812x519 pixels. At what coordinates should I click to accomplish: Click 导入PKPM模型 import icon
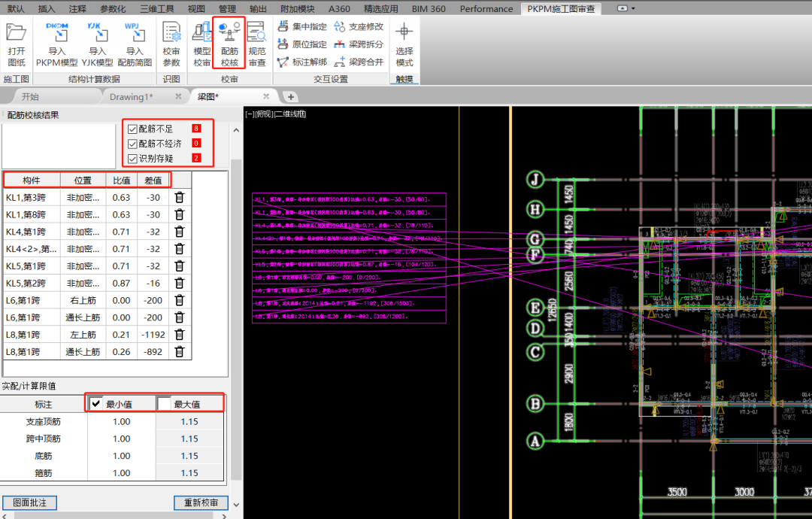click(57, 44)
